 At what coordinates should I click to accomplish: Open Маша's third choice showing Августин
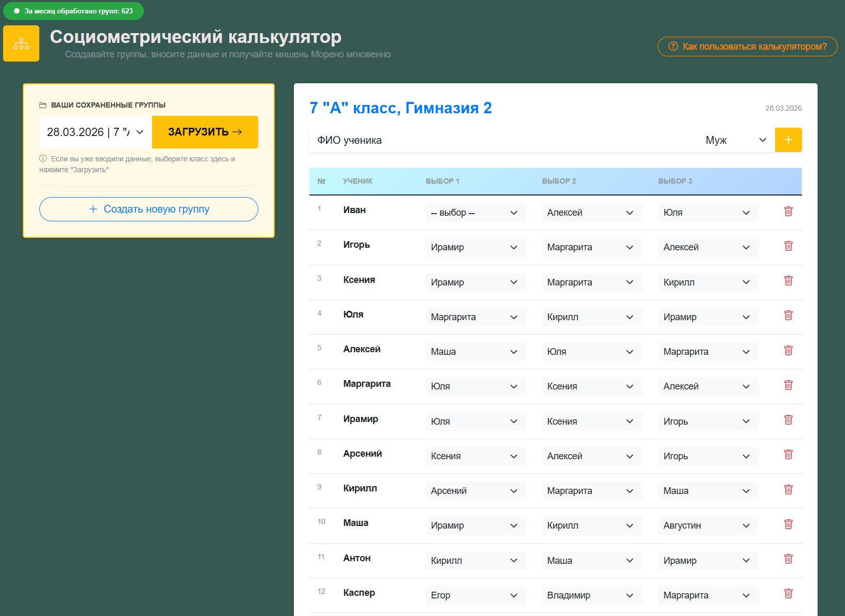tap(708, 525)
